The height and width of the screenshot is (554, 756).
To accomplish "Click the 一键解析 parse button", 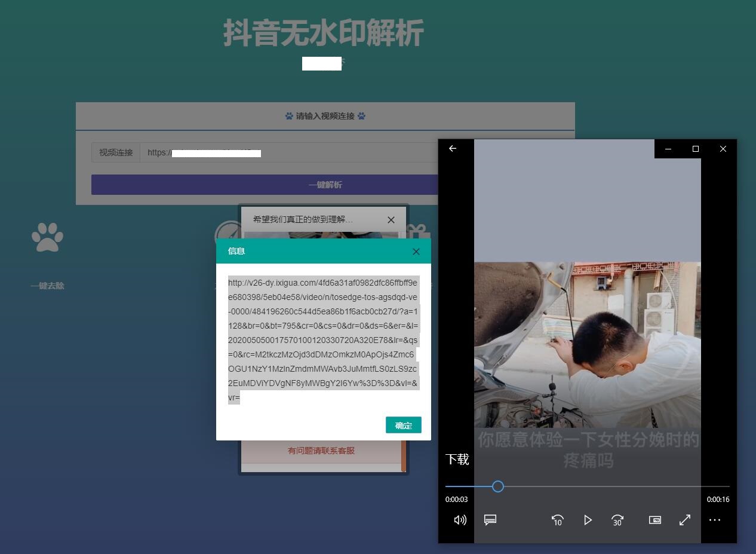I will 325,185.
